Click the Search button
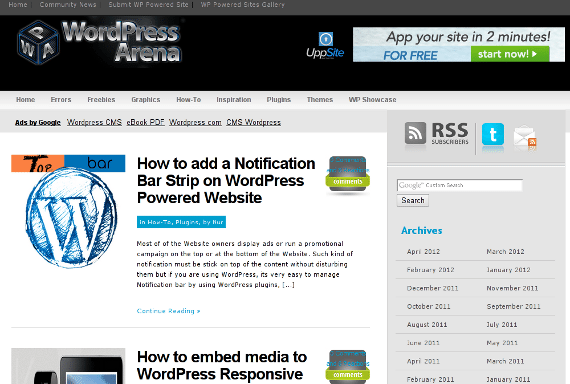The width and height of the screenshot is (570, 384). [x=413, y=200]
